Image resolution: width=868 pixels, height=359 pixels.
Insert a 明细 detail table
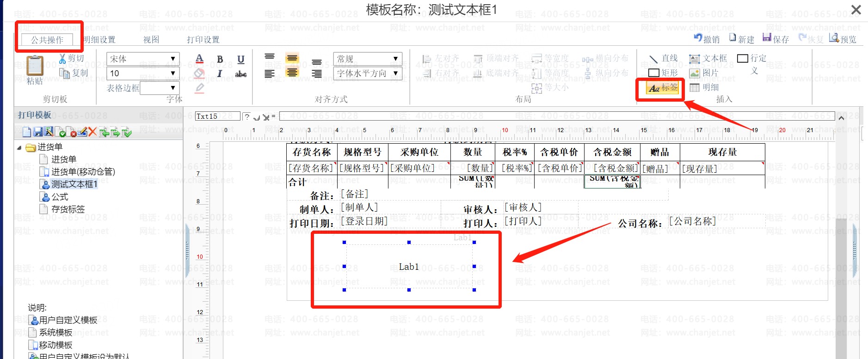click(704, 87)
